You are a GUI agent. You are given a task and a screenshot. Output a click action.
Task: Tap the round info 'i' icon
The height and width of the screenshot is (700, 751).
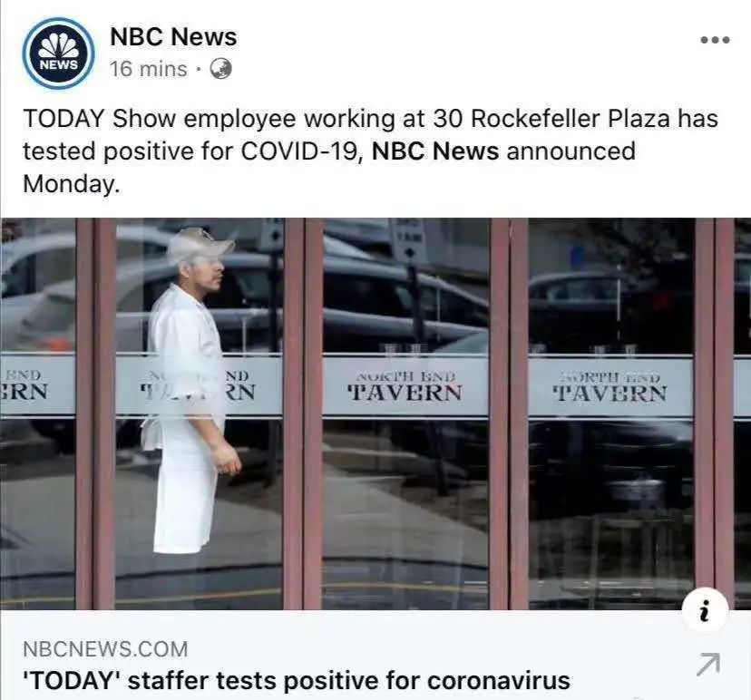click(705, 610)
